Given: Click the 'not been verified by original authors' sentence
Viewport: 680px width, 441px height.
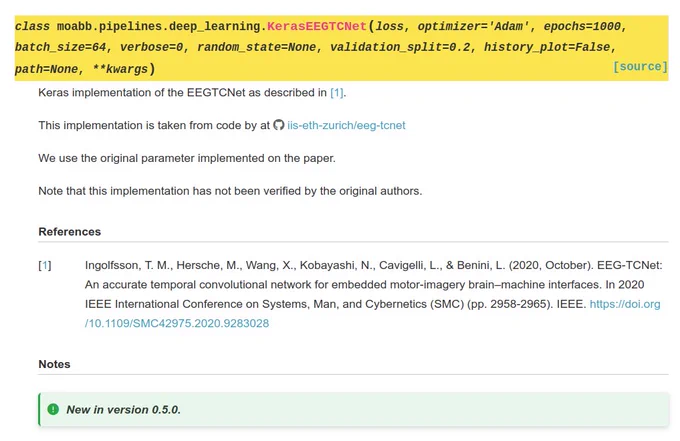Looking at the screenshot, I should coord(230,191).
